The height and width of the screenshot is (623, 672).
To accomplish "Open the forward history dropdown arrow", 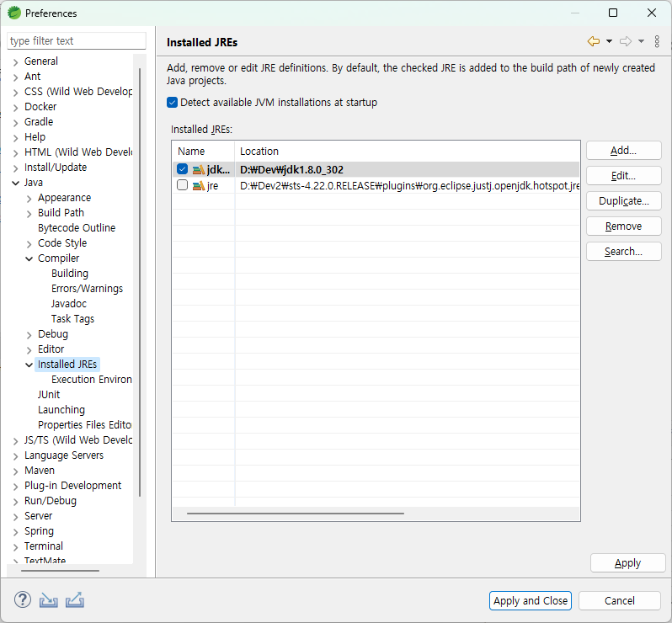I will 641,41.
